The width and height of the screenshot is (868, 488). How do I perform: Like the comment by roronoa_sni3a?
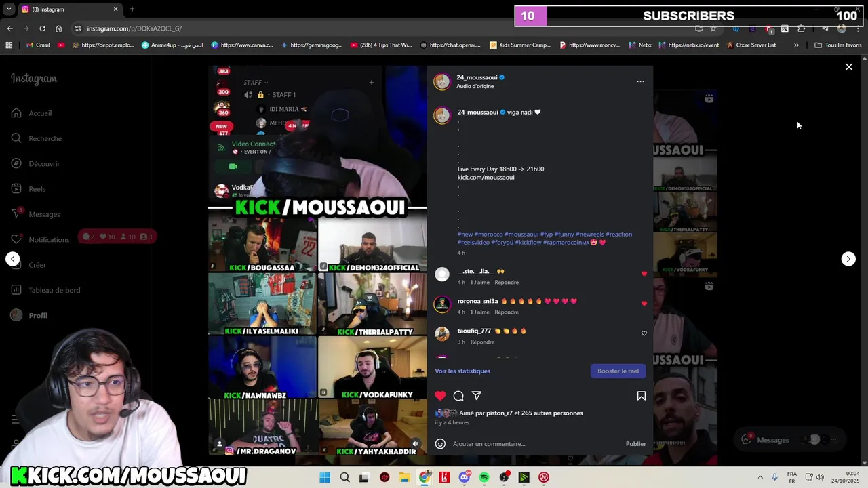(x=644, y=304)
